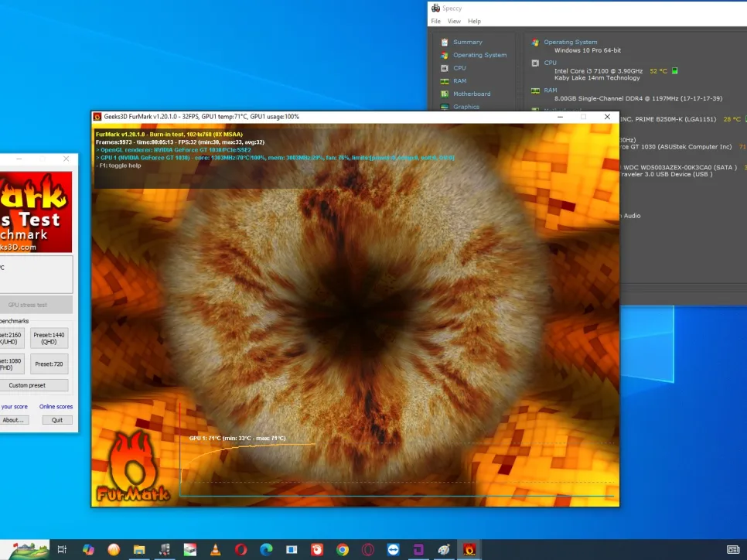Click the FurMark burn-in test title line
This screenshot has height=560, width=747.
pyautogui.click(x=169, y=135)
